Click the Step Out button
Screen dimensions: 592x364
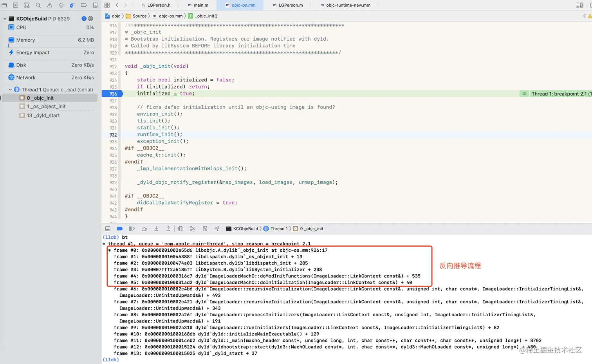tap(168, 229)
